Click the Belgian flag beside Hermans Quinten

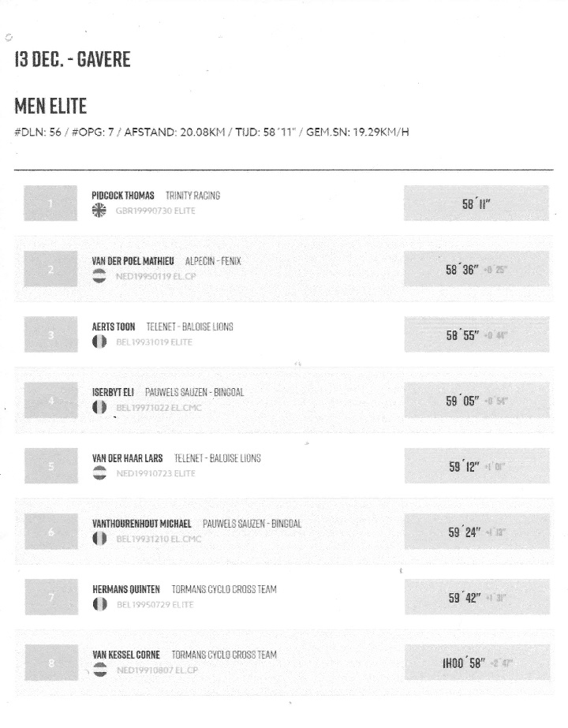click(99, 604)
